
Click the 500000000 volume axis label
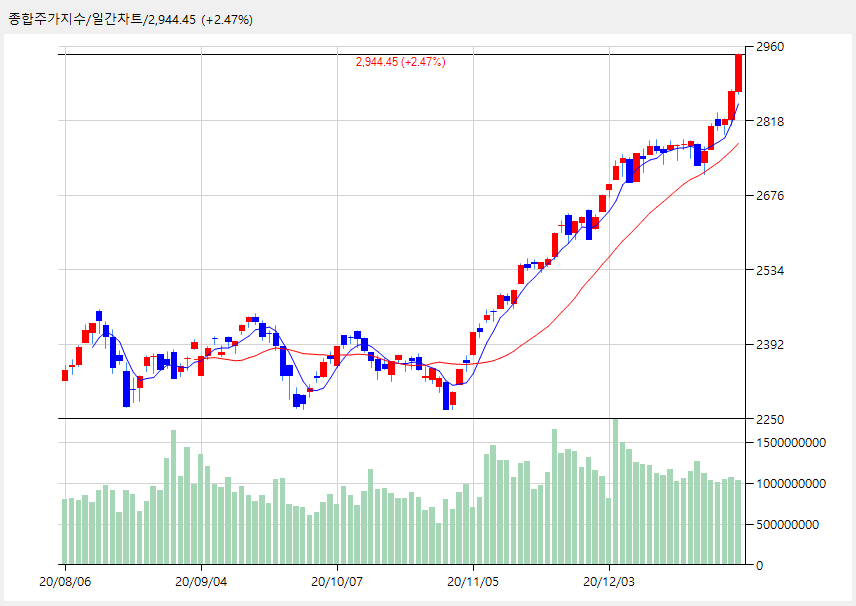click(x=787, y=525)
